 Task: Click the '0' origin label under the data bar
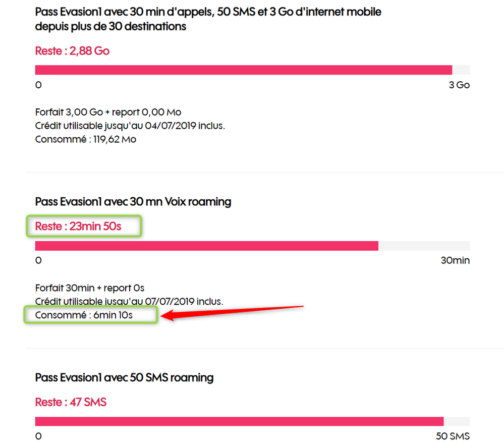(x=38, y=85)
